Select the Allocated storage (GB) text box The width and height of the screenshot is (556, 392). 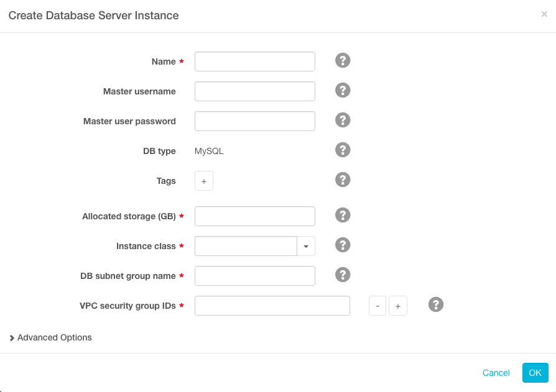tap(255, 216)
